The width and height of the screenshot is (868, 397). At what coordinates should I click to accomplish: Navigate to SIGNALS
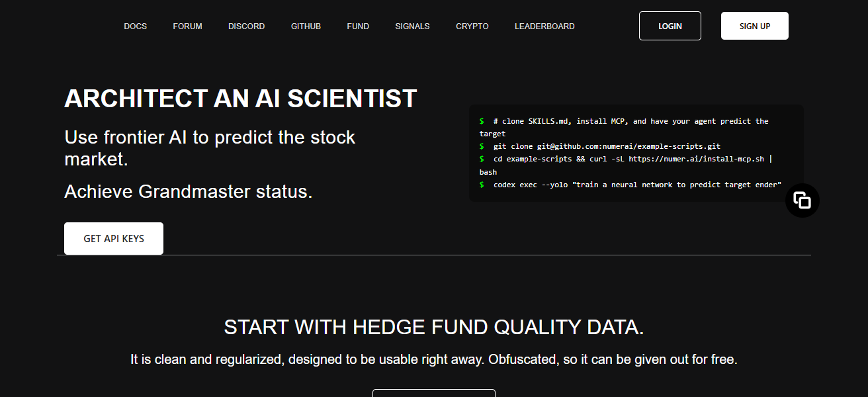412,26
